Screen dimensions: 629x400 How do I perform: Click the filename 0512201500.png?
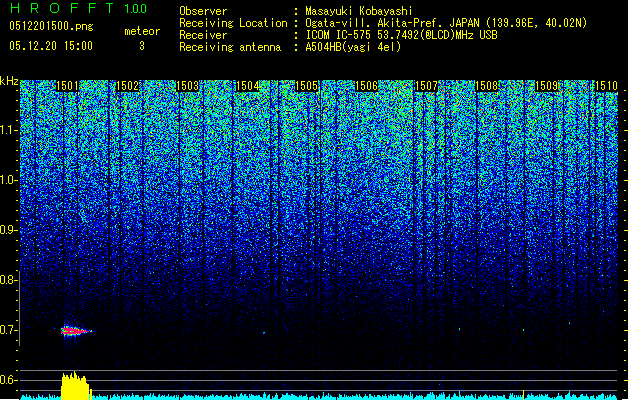[51, 26]
